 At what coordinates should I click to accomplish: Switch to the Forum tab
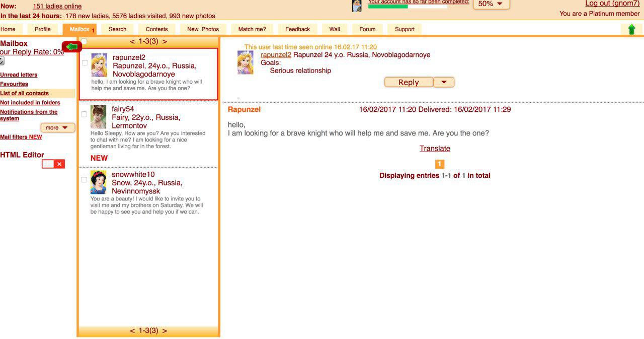(367, 29)
